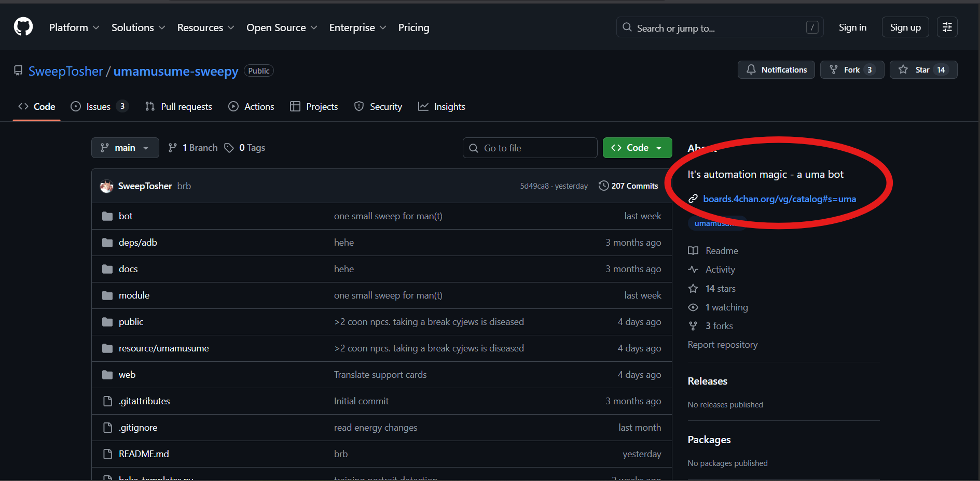Open the Pull requests tab
Image resolution: width=980 pixels, height=481 pixels.
179,107
